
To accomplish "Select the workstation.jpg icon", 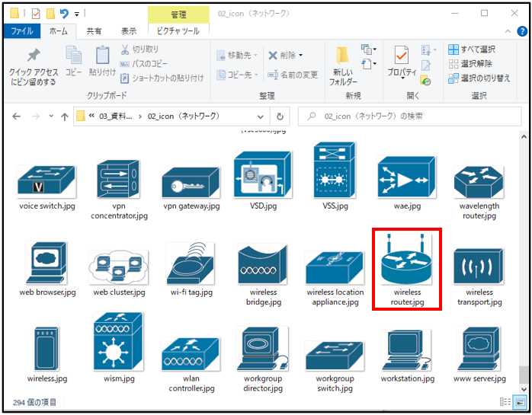I will (407, 350).
